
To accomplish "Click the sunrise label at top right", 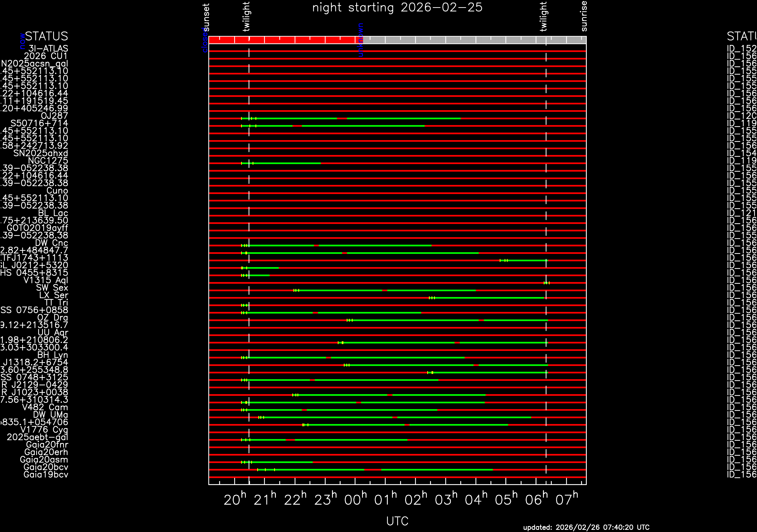I will pos(584,16).
